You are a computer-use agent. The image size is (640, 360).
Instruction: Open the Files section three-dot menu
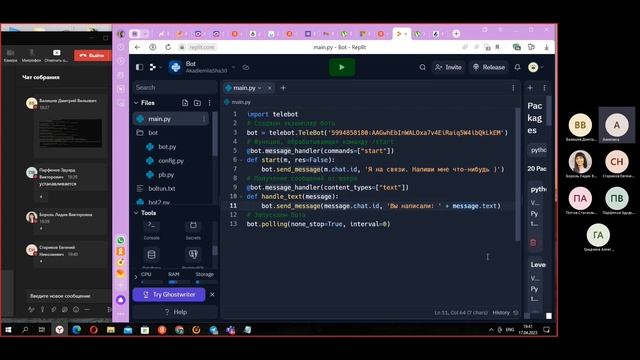[209, 103]
